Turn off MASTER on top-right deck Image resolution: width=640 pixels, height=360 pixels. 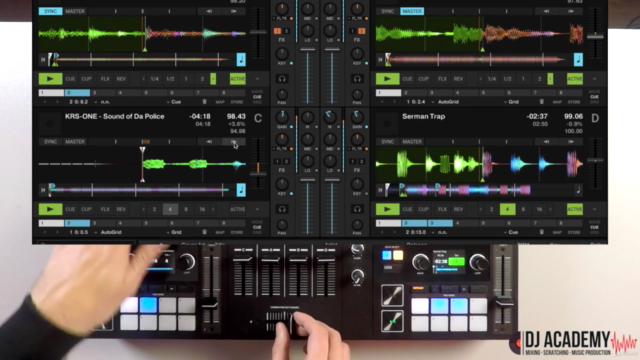[412, 11]
